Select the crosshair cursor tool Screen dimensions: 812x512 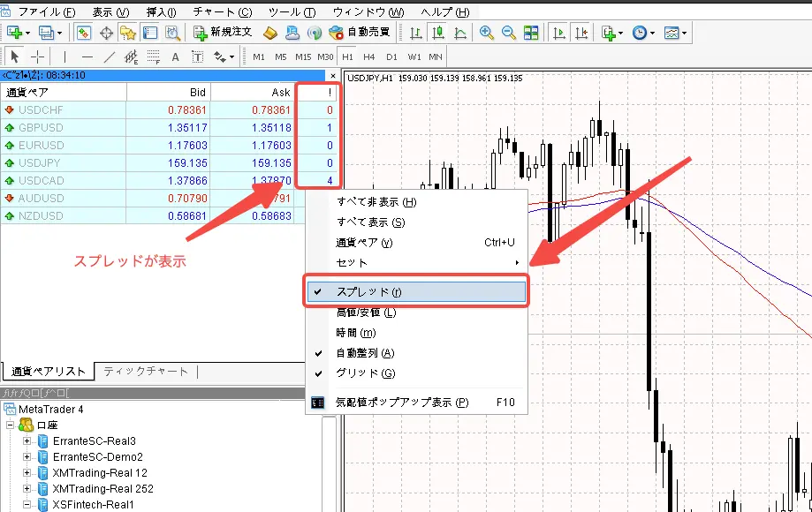[38, 56]
